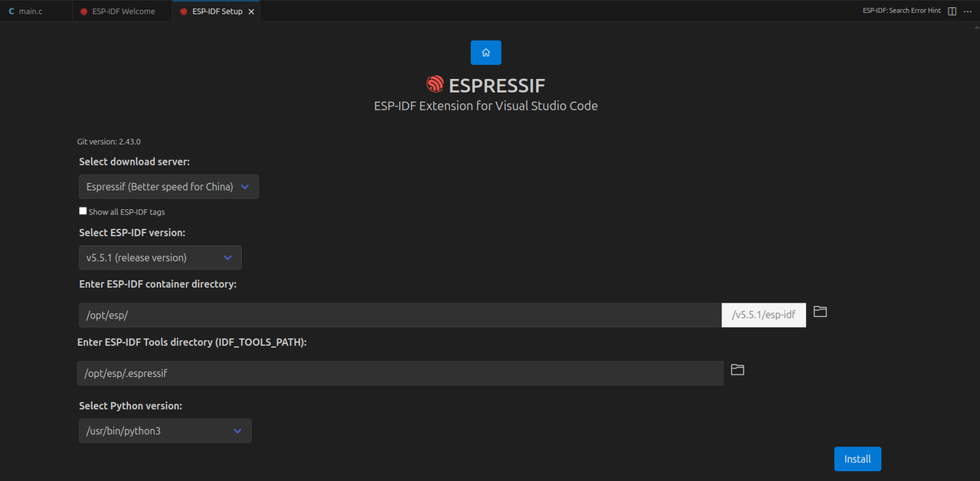The width and height of the screenshot is (980, 481).
Task: Click the flame icon on ESP-IDF Setup tab
Action: [184, 11]
